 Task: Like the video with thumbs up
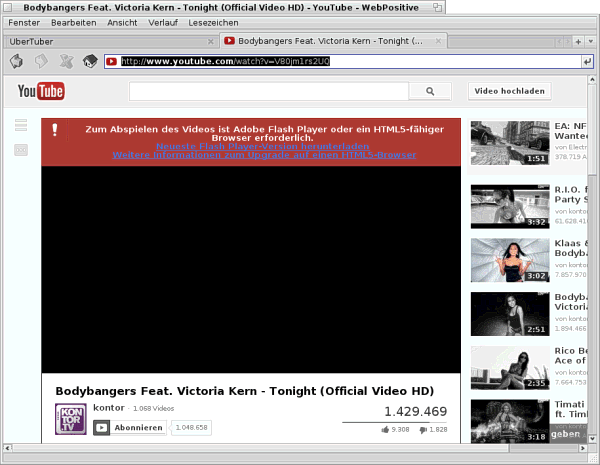(x=386, y=429)
